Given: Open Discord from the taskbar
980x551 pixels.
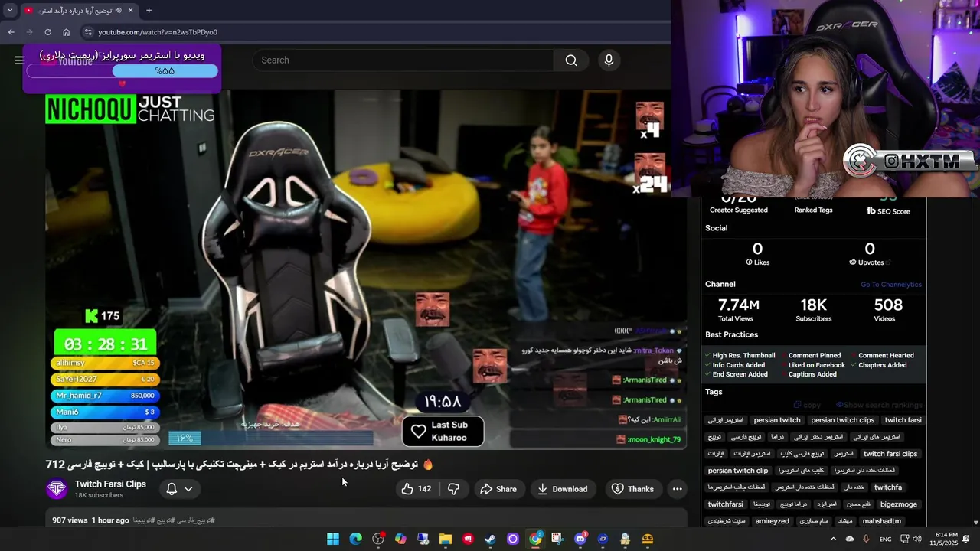Looking at the screenshot, I should [580, 539].
